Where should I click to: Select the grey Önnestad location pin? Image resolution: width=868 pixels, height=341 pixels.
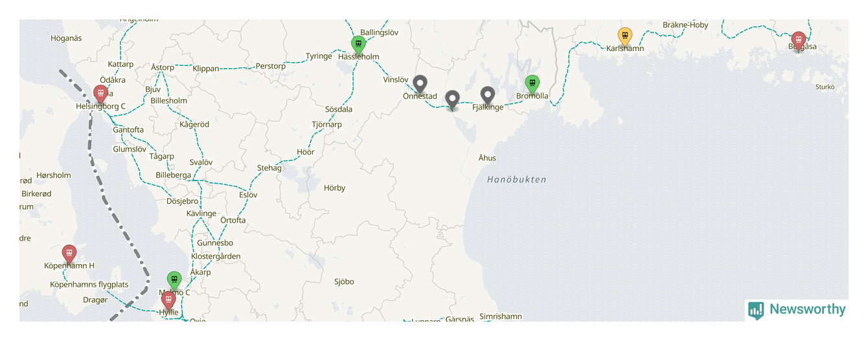tap(420, 85)
